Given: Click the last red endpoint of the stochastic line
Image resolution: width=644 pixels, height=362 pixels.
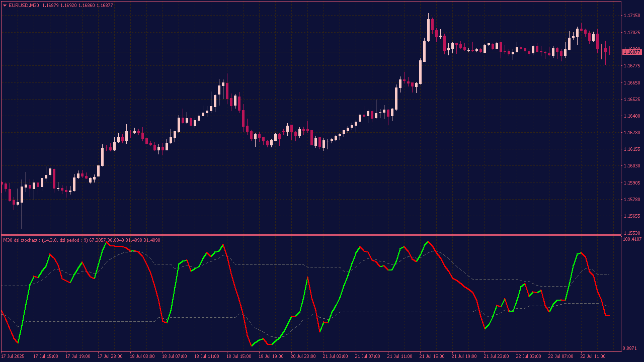Looking at the screenshot, I should click(608, 316).
